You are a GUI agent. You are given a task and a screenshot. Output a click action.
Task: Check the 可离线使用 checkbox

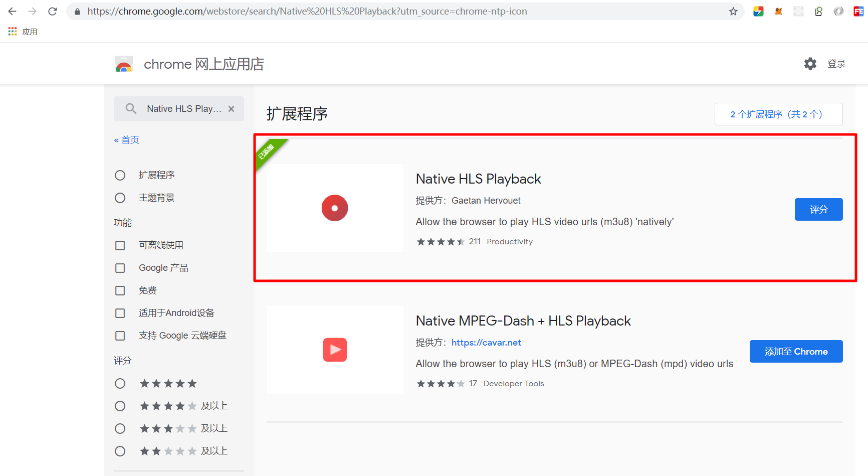coord(120,245)
